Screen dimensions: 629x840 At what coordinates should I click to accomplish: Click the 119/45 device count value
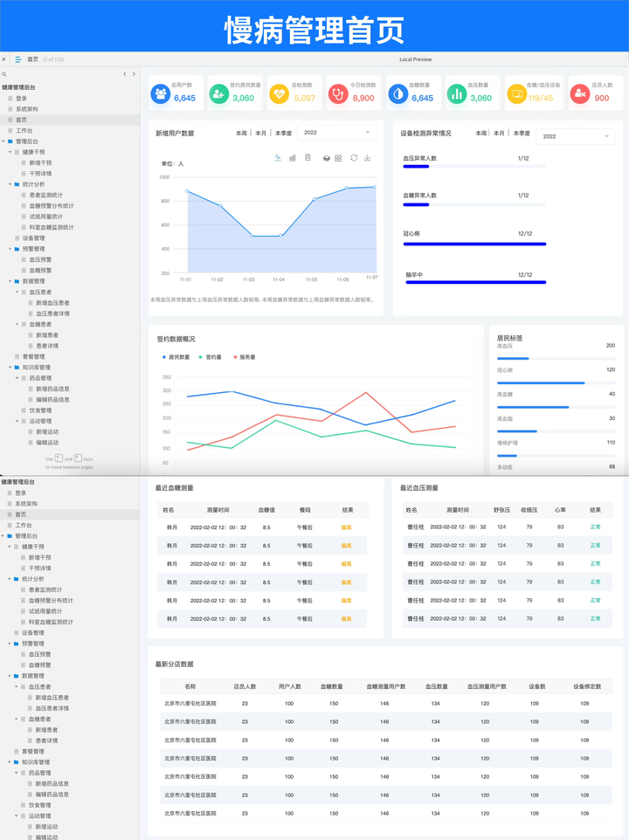click(540, 98)
